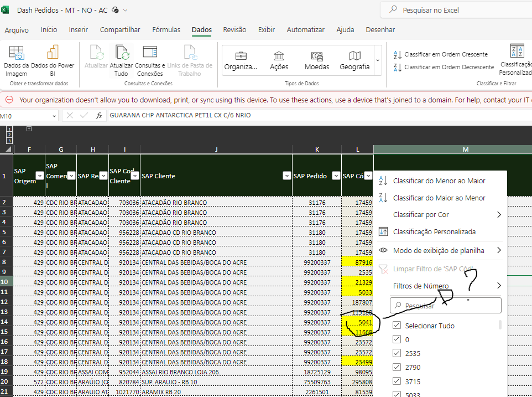The height and width of the screenshot is (397, 532).
Task: Switch to Exibir tab
Action: (267, 30)
